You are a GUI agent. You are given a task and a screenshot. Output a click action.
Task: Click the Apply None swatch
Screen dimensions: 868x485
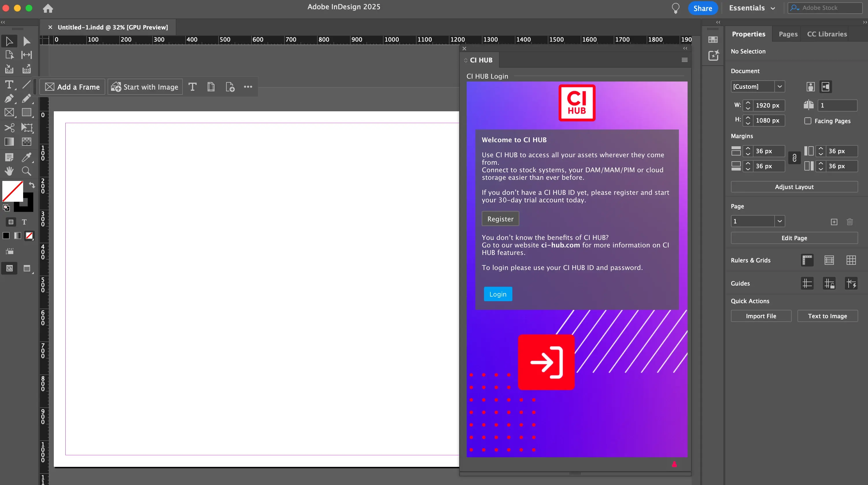point(29,236)
